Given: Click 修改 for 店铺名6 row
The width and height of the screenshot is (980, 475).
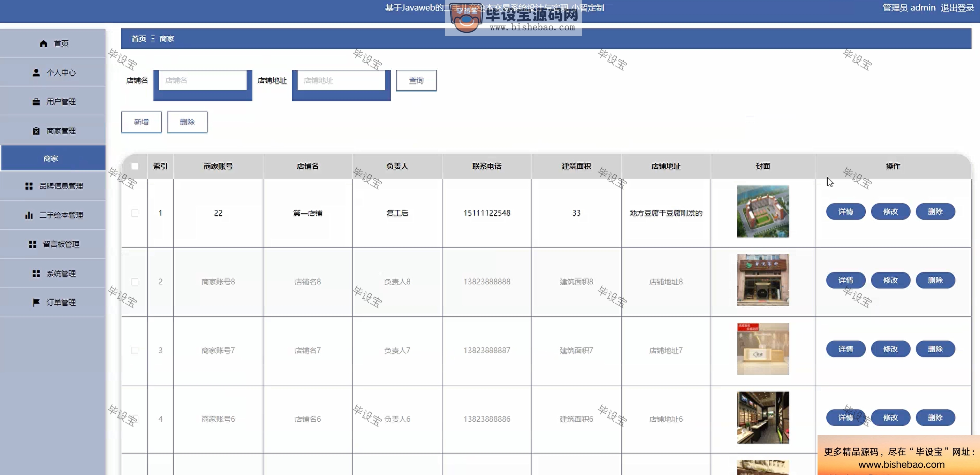Looking at the screenshot, I should (891, 417).
